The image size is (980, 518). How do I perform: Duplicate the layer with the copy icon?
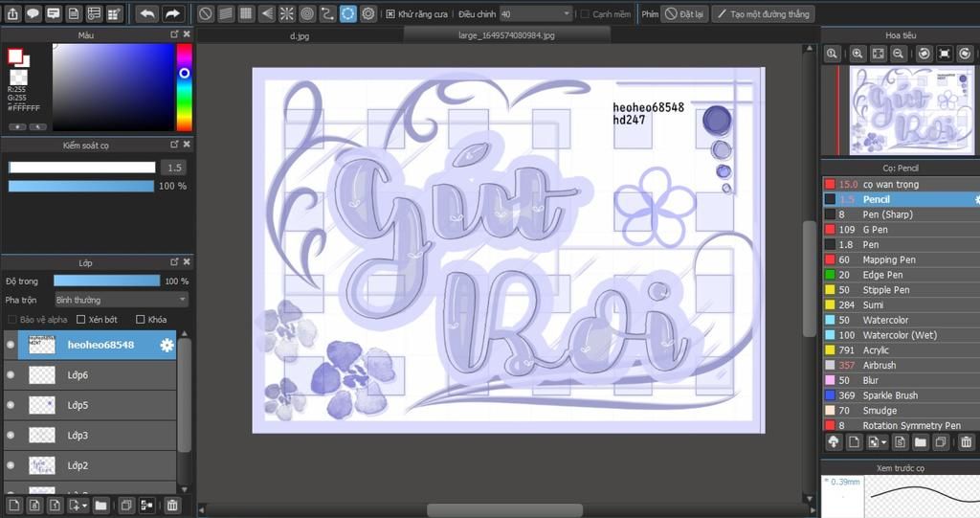(x=126, y=505)
